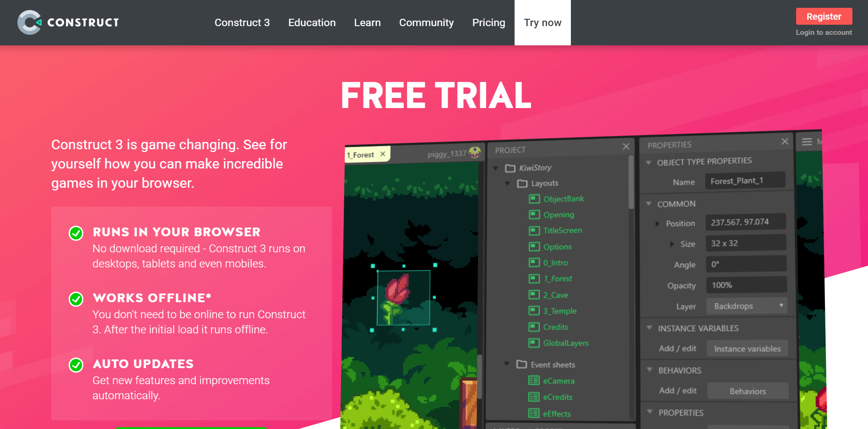The image size is (868, 429).
Task: Open the Education menu
Action: tap(312, 22)
